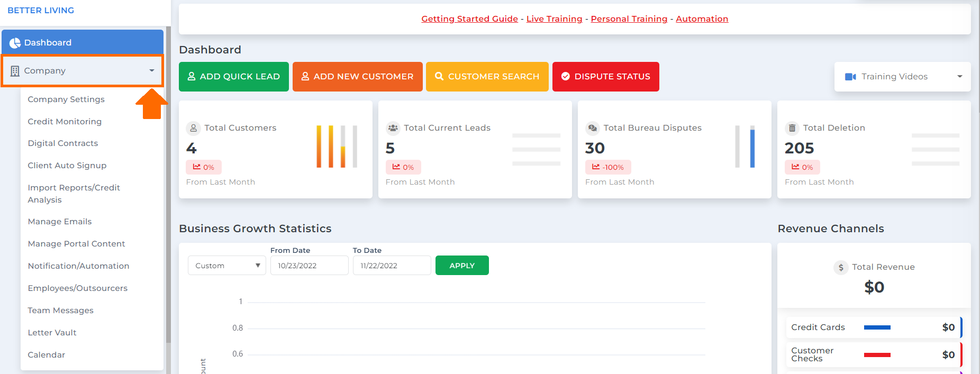Click the Dashboard pie chart icon
The height and width of the screenshot is (374, 980).
[15, 43]
